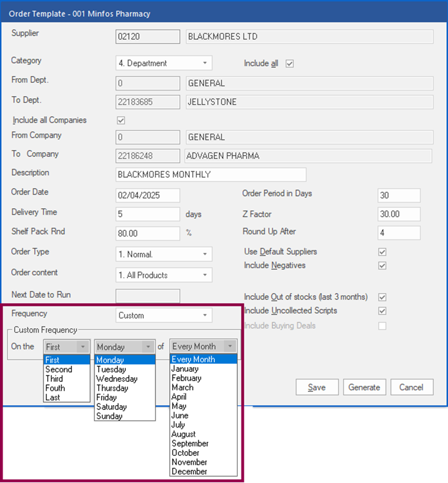Choose Monday in the weekday list
The width and height of the screenshot is (448, 483).
[125, 360]
